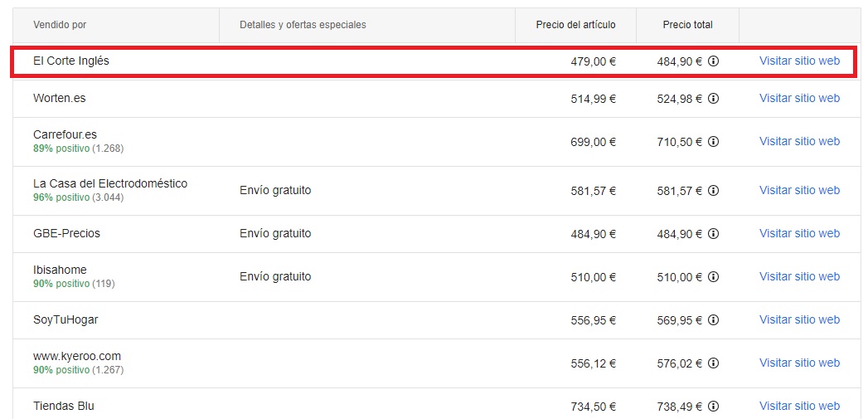The width and height of the screenshot is (868, 419).
Task: Visit Ibisahome seller website
Action: [799, 276]
